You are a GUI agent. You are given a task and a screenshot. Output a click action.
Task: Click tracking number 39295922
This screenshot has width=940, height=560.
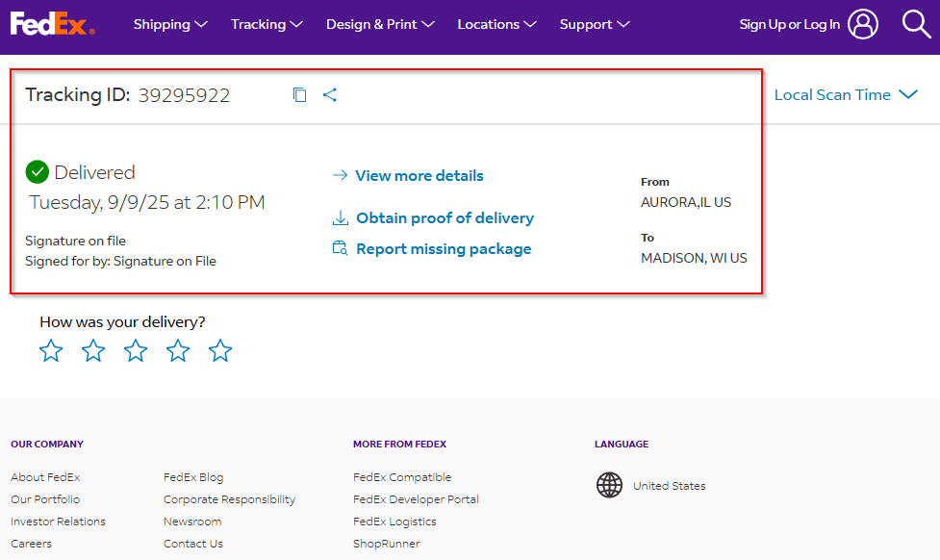click(184, 95)
